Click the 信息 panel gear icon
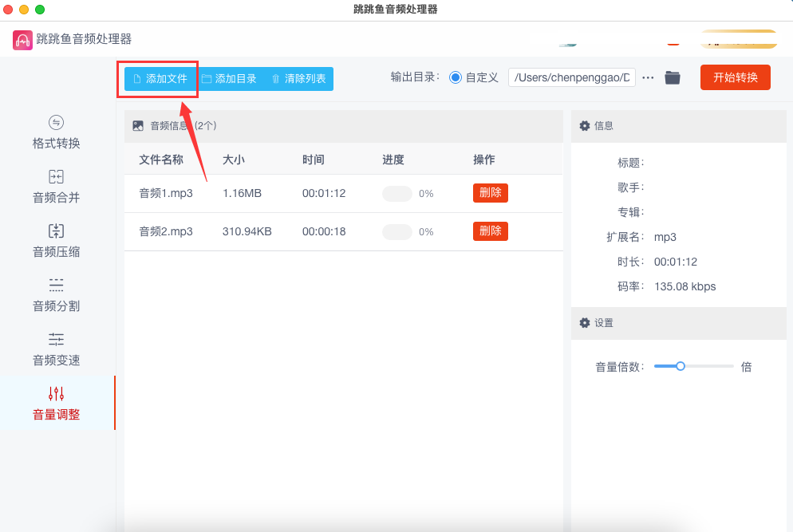This screenshot has width=793, height=532. pos(585,125)
